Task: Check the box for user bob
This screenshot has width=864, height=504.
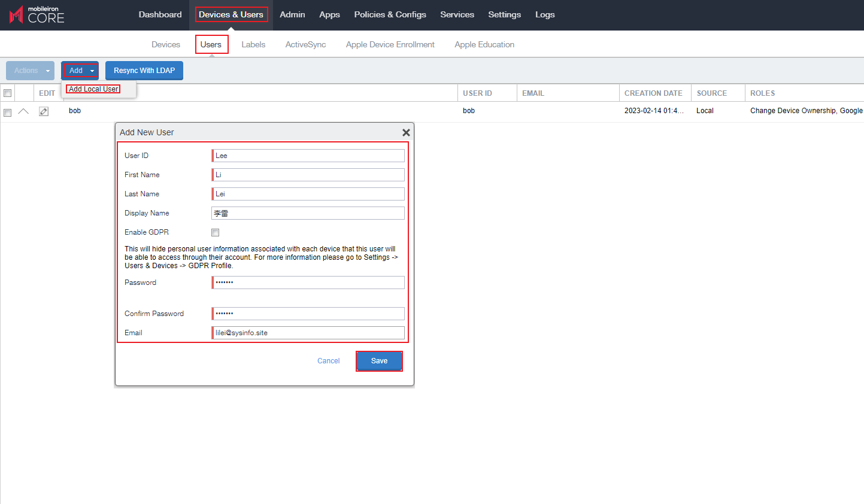Action: 8,113
